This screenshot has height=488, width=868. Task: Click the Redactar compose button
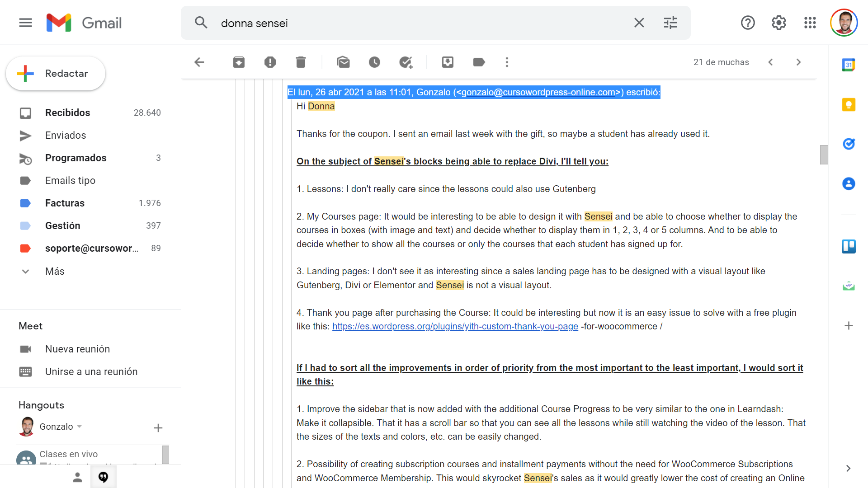tap(56, 73)
